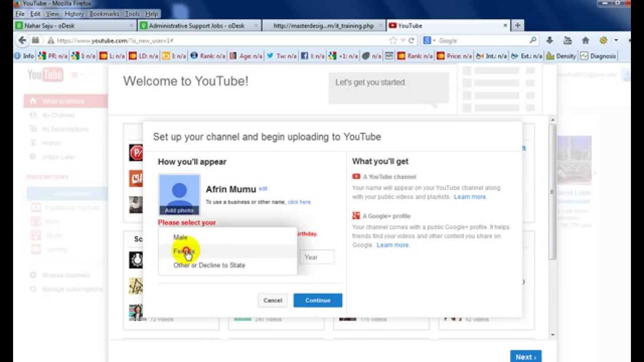Select the YouTube browser tab
644x362 pixels.
pos(448,26)
